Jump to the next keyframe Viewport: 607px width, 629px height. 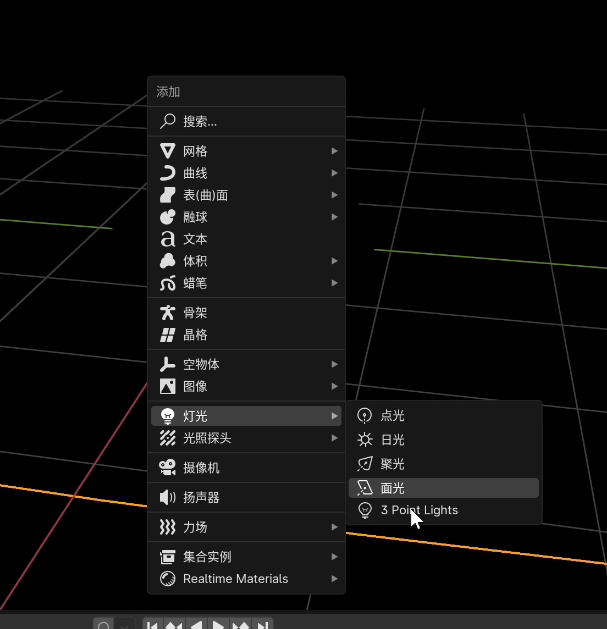[x=240, y=624]
